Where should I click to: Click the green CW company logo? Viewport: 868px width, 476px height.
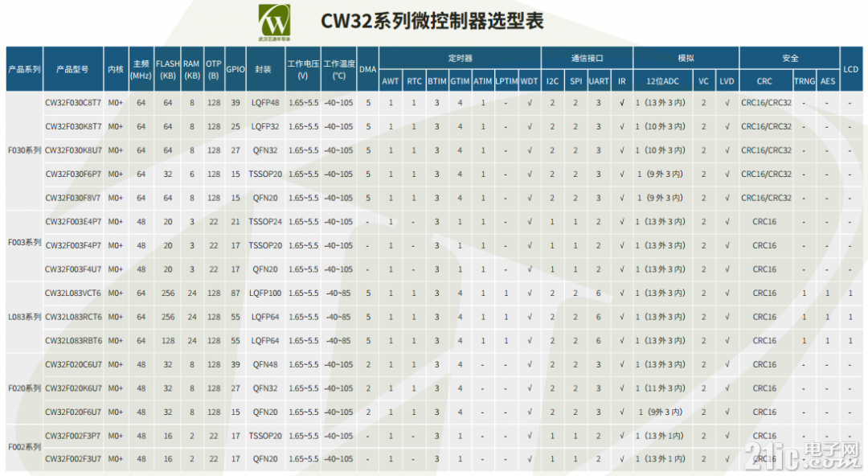pyautogui.click(x=275, y=23)
